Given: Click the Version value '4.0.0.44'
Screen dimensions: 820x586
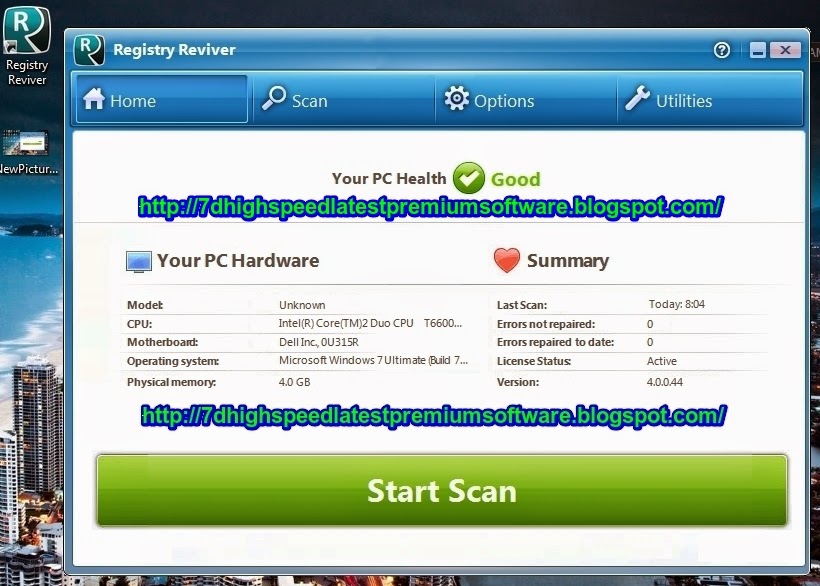Looking at the screenshot, I should click(x=665, y=382).
